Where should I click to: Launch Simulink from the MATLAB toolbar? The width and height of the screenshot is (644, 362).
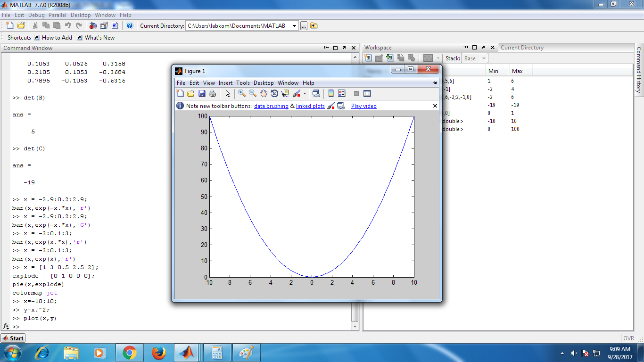point(93,25)
